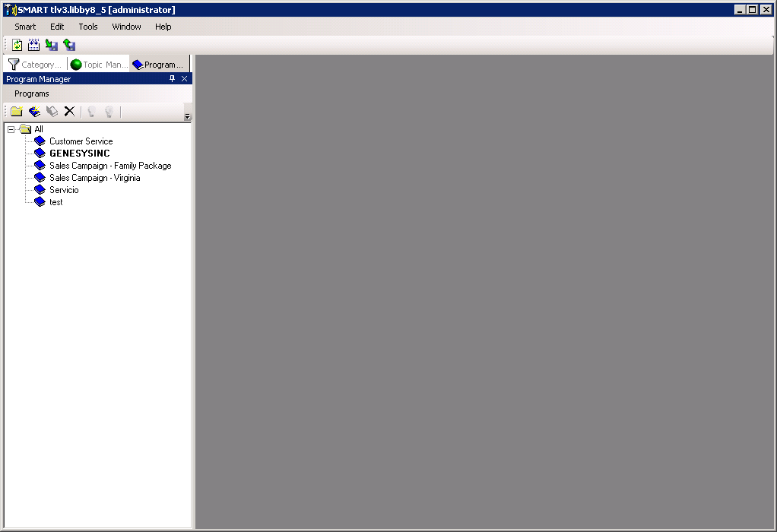Screen dimensions: 777x532
Task: Click the new program blue book icon
Action: [34, 112]
